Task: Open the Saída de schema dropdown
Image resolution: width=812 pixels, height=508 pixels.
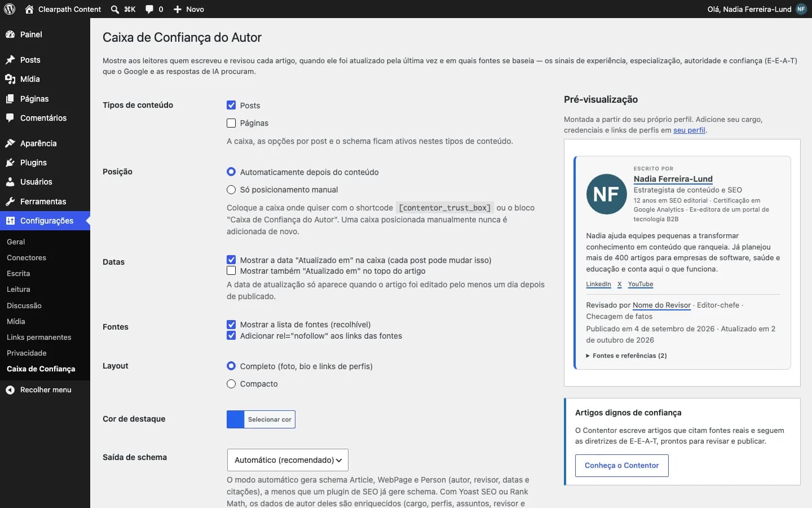Action: pyautogui.click(x=288, y=460)
